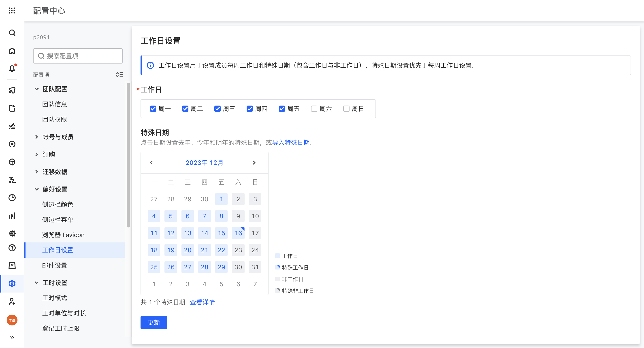Open the app grid launcher icon
Viewport: 644px width, 348px height.
(x=12, y=11)
